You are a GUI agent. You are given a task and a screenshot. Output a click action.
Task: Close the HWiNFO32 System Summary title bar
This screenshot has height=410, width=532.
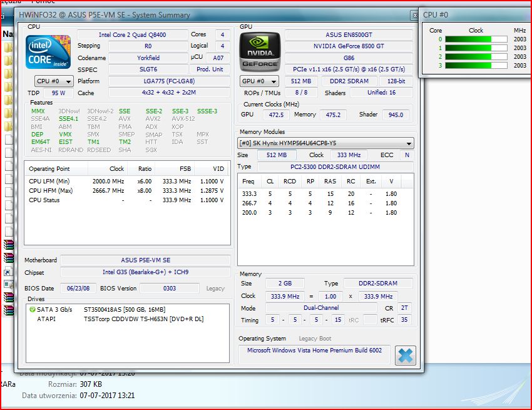coord(414,15)
